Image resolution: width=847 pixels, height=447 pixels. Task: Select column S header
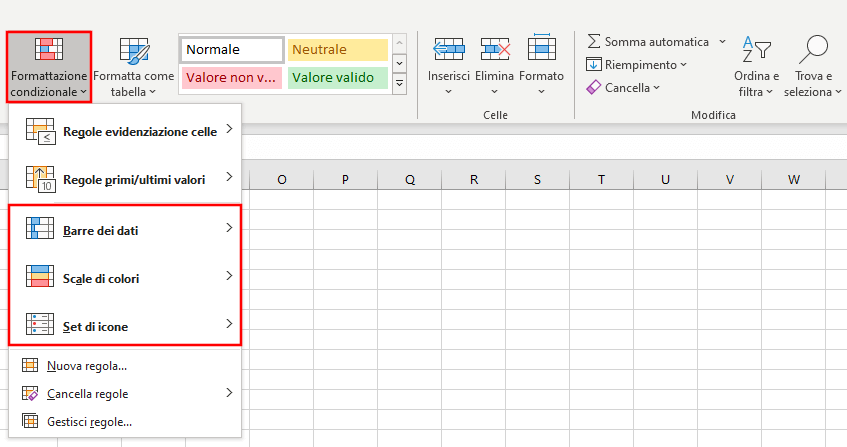(537, 180)
